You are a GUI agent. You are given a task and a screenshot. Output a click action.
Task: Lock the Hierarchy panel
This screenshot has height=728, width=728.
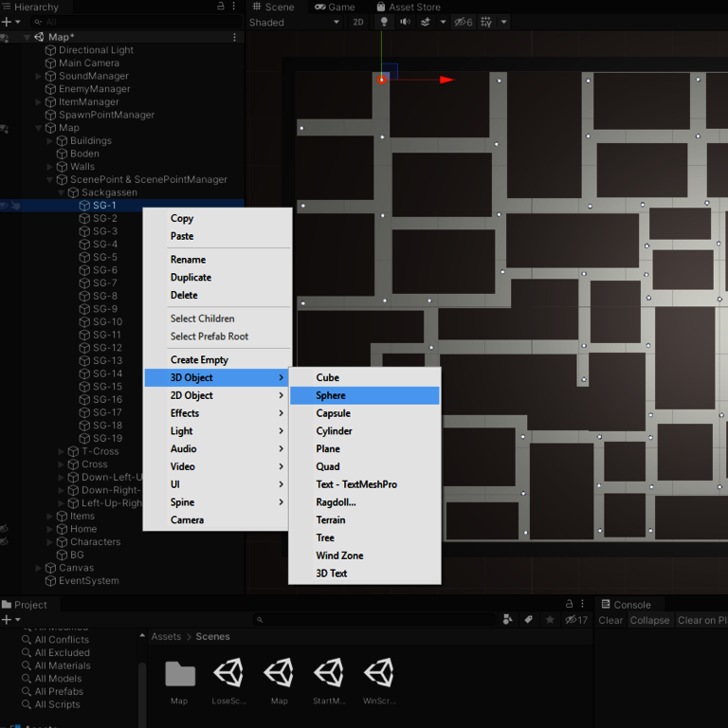[221, 6]
